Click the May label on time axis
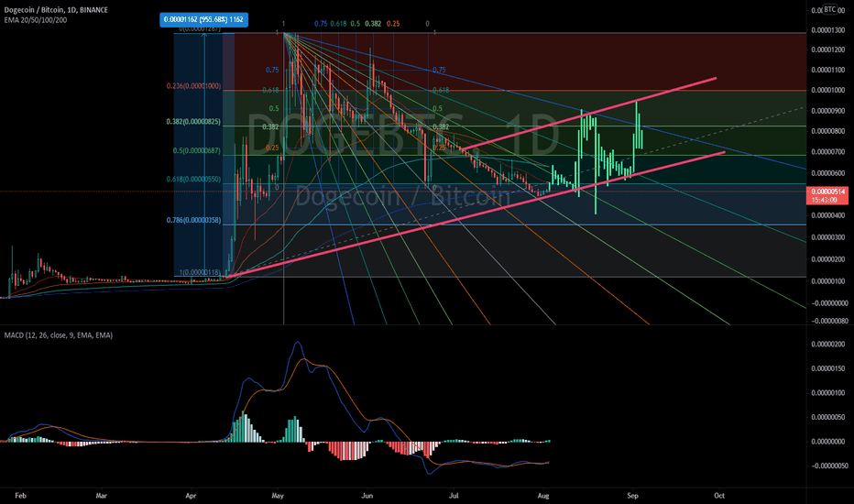The width and height of the screenshot is (854, 504). (278, 496)
